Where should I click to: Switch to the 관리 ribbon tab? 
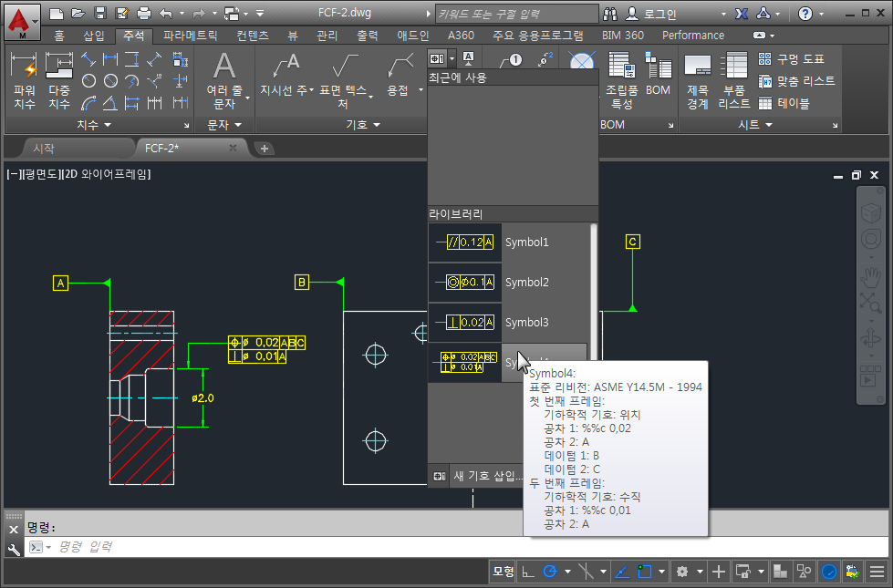pyautogui.click(x=327, y=36)
